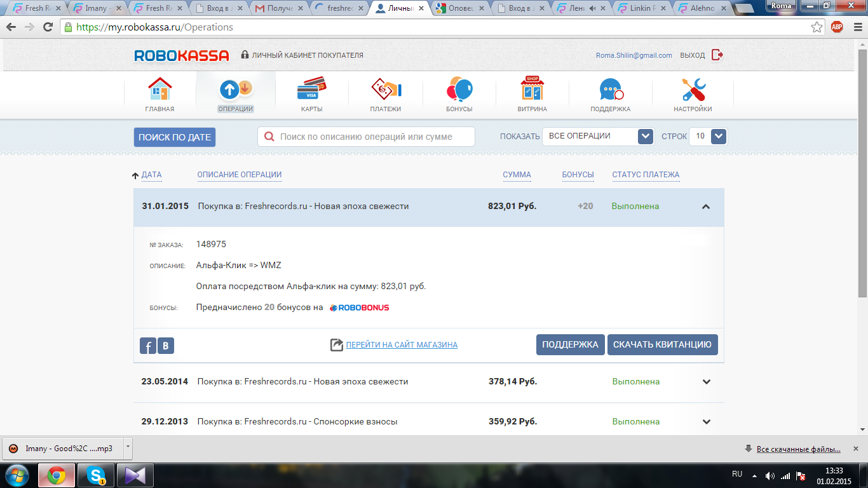868x488 pixels.
Task: Click the Поддержка button in operation details
Action: (x=570, y=344)
